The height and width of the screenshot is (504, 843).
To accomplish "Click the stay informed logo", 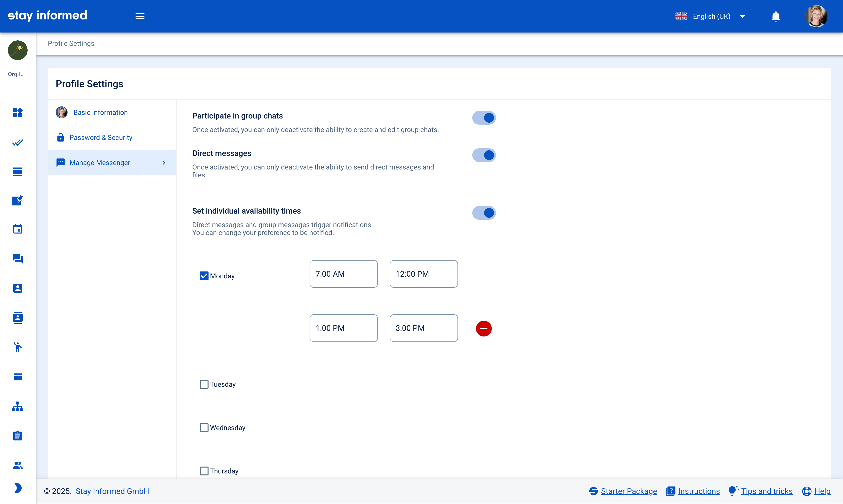I will pos(47,16).
